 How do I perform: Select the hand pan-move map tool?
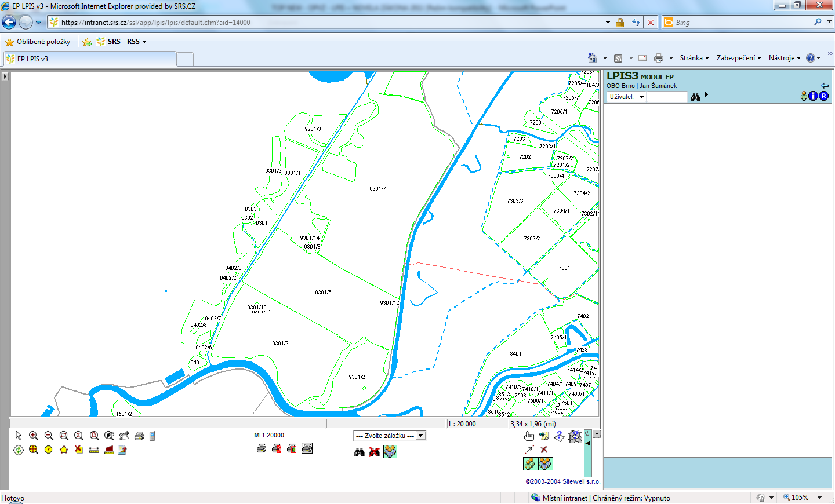[x=124, y=436]
